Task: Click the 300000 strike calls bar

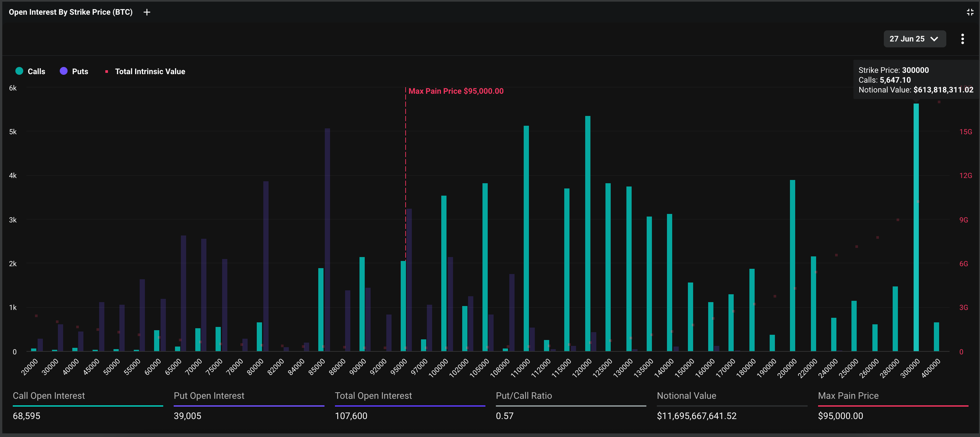Action: coord(916,228)
